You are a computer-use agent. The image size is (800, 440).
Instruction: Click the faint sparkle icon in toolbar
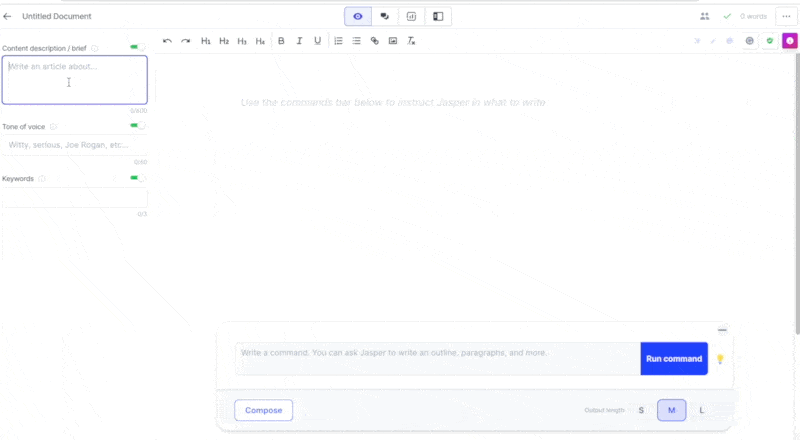[x=697, y=41]
